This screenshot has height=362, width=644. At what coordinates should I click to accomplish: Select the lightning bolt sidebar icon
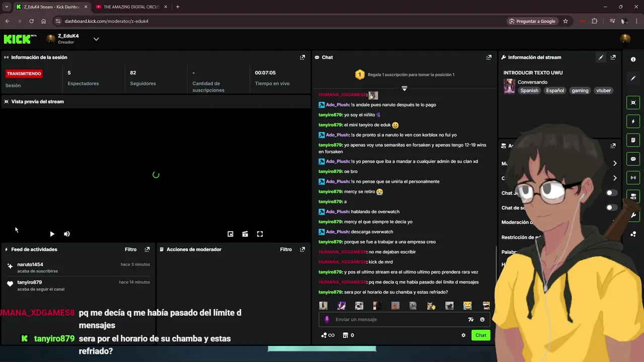click(x=633, y=121)
